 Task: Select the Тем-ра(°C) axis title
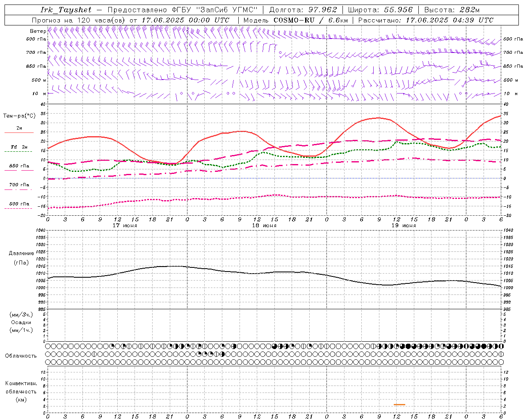click(x=19, y=116)
